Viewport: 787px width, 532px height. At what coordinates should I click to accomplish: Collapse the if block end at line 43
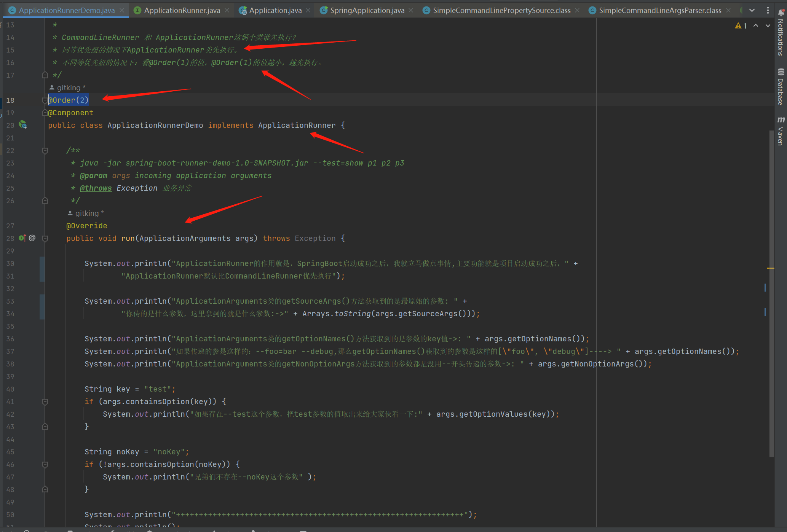pos(45,427)
